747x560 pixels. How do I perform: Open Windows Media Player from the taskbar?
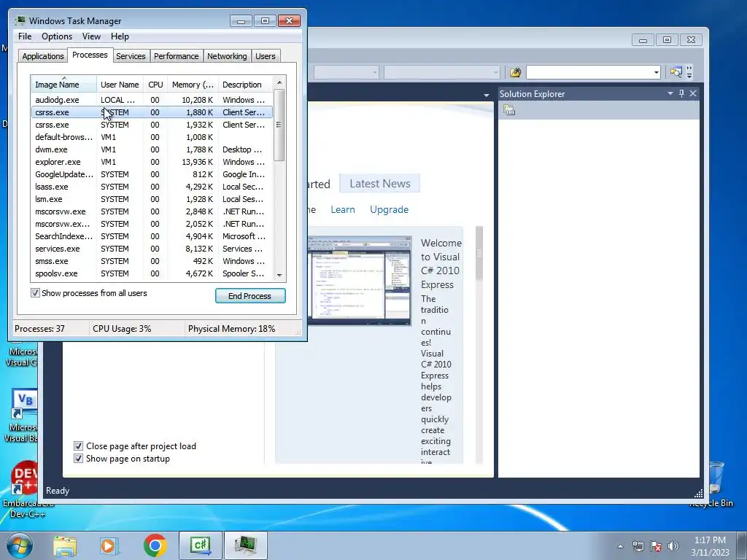click(x=109, y=545)
